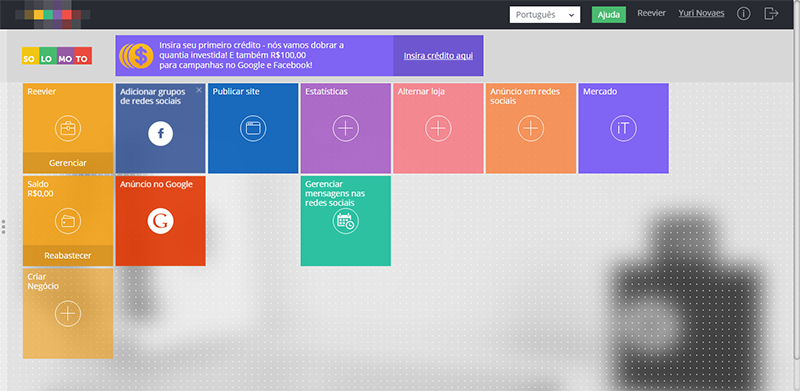
Task: Close the Adicionar grupos de redes sociais tile
Action: [199, 90]
